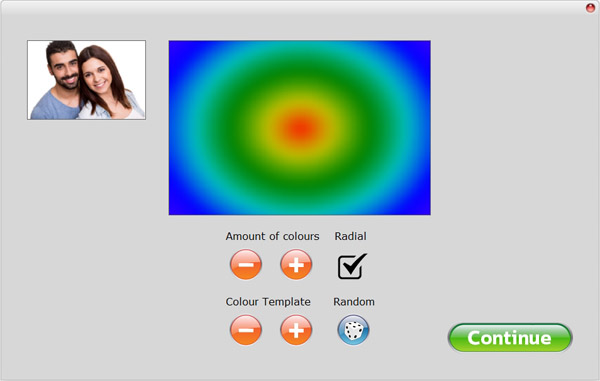Click the Random dice icon
This screenshot has height=381, width=600.
(353, 330)
